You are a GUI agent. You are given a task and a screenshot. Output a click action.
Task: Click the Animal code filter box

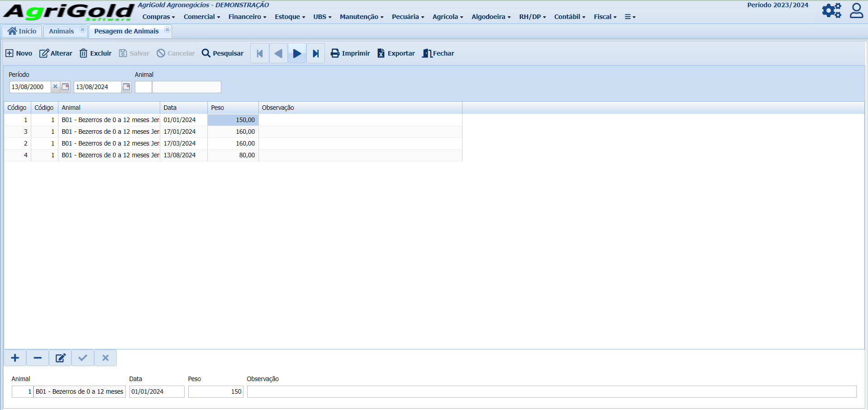[x=143, y=87]
